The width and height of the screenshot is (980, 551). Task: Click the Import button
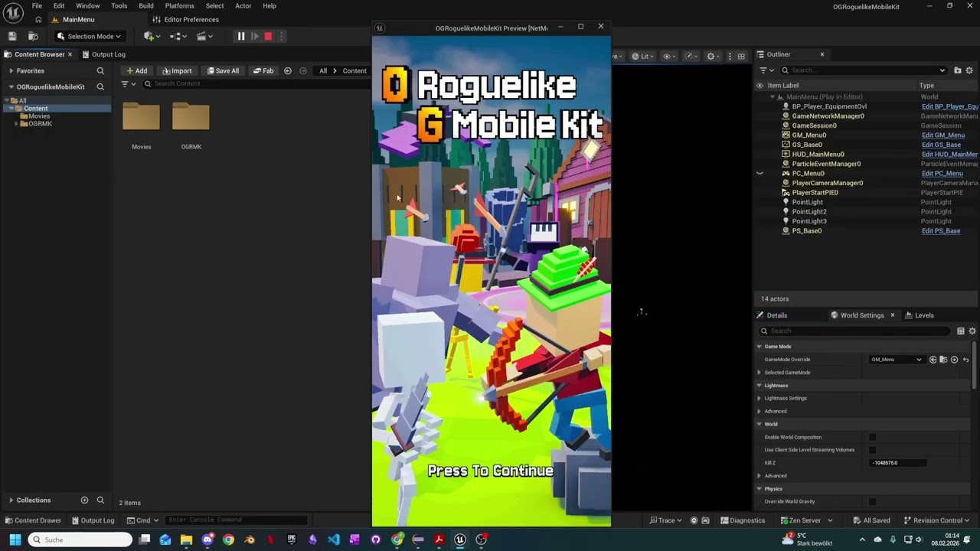177,70
